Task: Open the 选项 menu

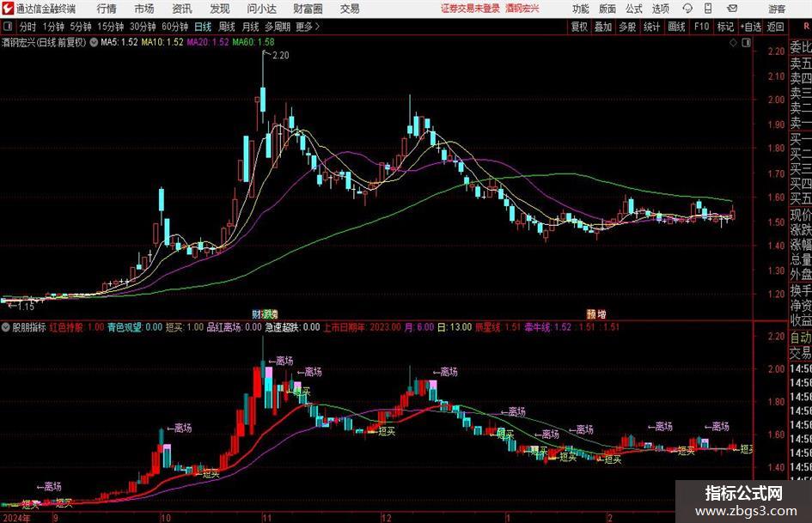Action: (x=660, y=9)
